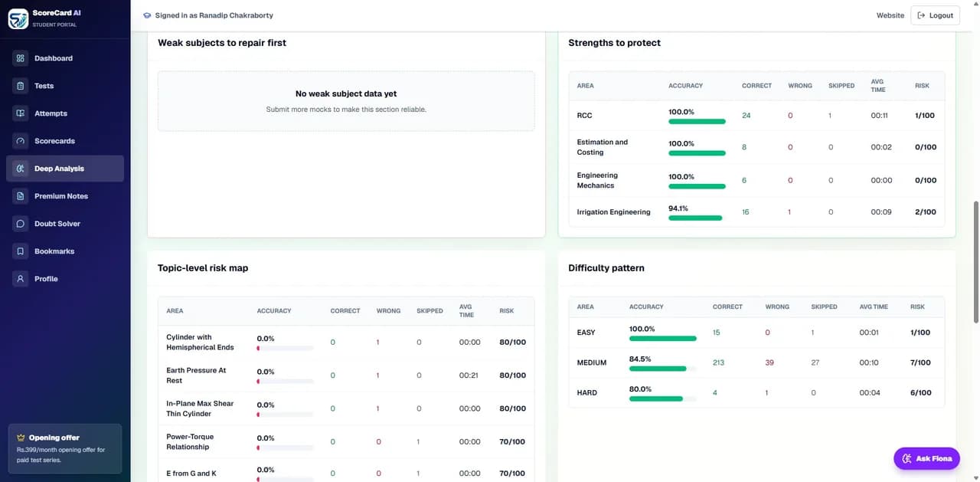Click the Scorecards gauge icon
The width and height of the screenshot is (980, 482).
click(x=21, y=141)
